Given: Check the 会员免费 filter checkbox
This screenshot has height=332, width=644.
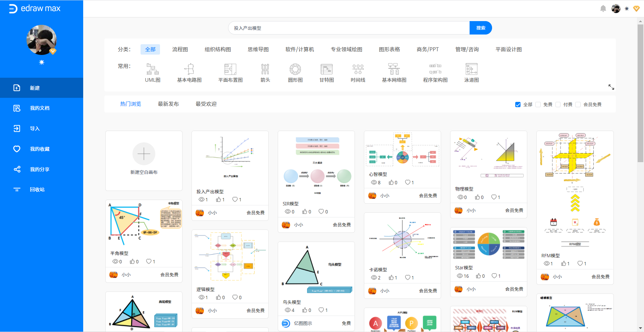Looking at the screenshot, I should (x=578, y=105).
